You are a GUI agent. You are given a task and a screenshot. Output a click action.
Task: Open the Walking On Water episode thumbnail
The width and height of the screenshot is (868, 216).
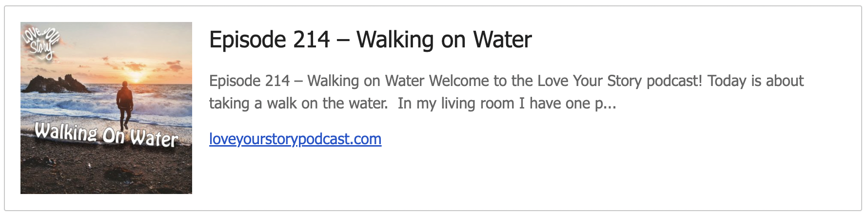[x=106, y=108]
